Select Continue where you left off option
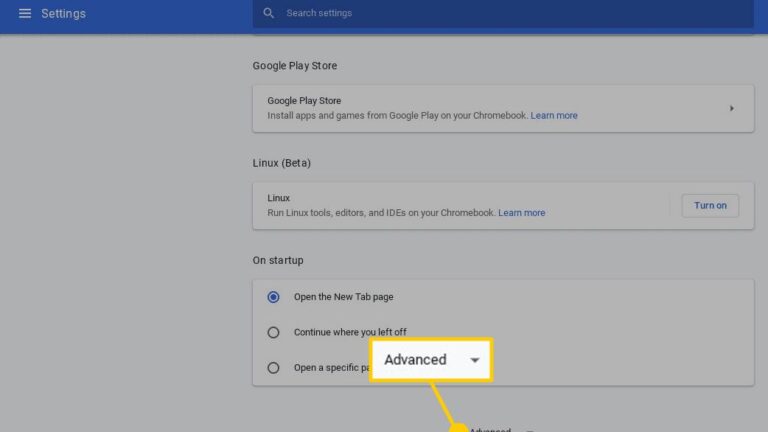The width and height of the screenshot is (768, 432). [273, 333]
